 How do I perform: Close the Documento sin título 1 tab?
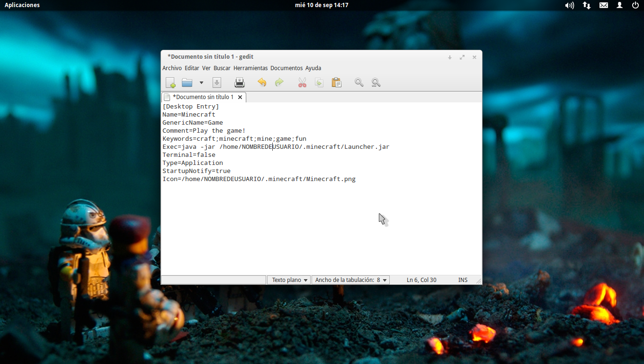coord(240,97)
